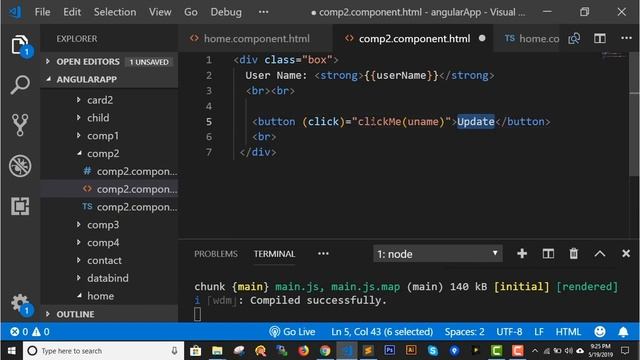Open Firefox from the taskbar
Screen dimensions: 640x360
[x=303, y=350]
